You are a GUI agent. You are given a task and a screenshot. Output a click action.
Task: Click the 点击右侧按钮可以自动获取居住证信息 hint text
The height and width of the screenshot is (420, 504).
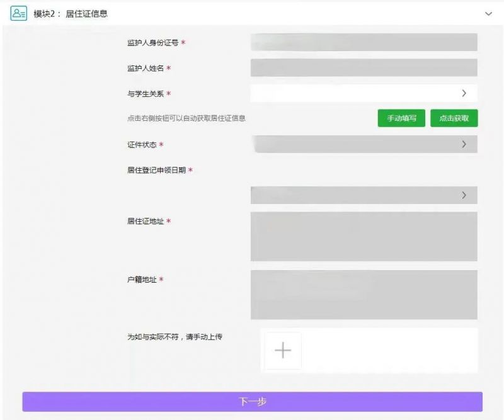point(186,118)
